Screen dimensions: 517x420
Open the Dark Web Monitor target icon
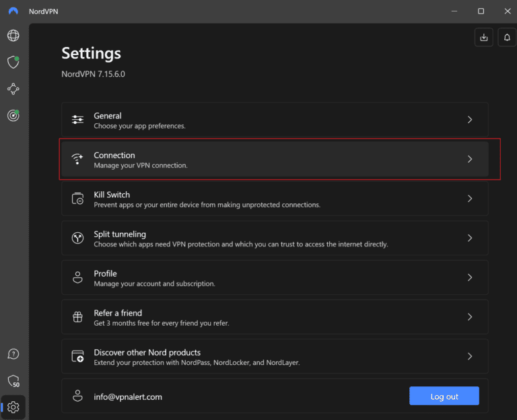click(x=13, y=116)
